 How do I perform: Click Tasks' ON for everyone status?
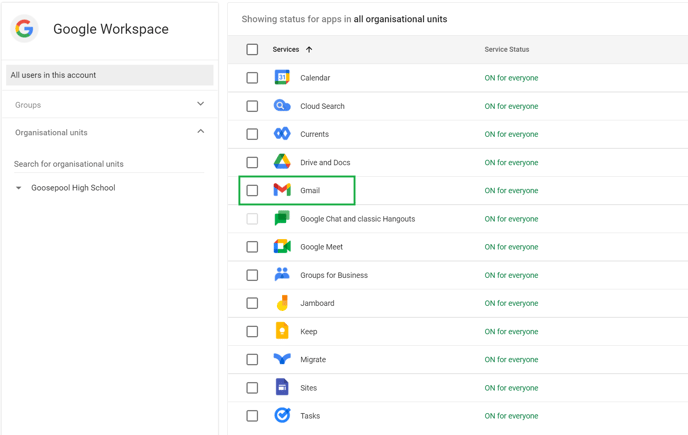pos(511,416)
